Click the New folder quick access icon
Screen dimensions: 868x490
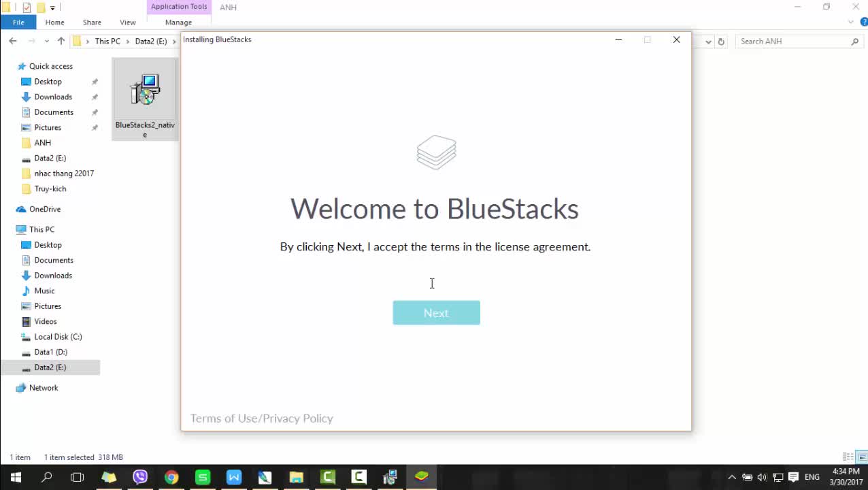(41, 7)
